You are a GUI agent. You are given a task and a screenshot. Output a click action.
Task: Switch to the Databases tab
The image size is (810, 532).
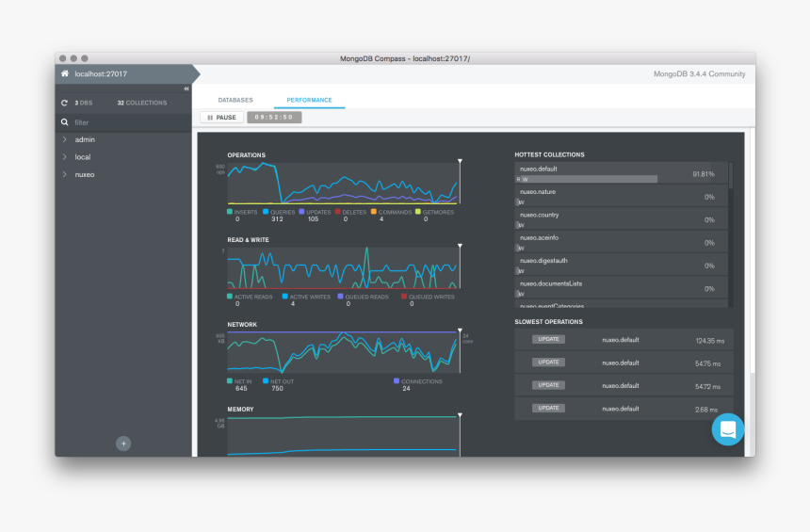point(235,100)
